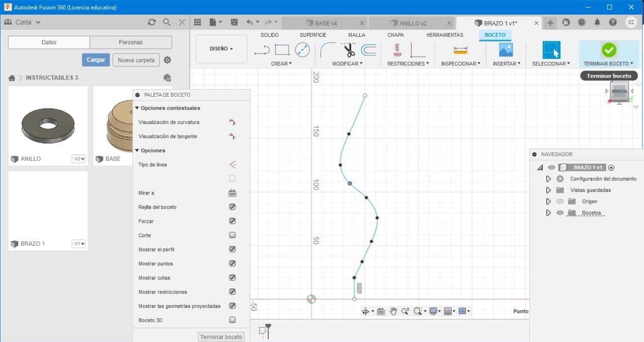Image resolution: width=644 pixels, height=342 pixels.
Task: Expand the Bocetos node in navigator
Action: tap(548, 213)
